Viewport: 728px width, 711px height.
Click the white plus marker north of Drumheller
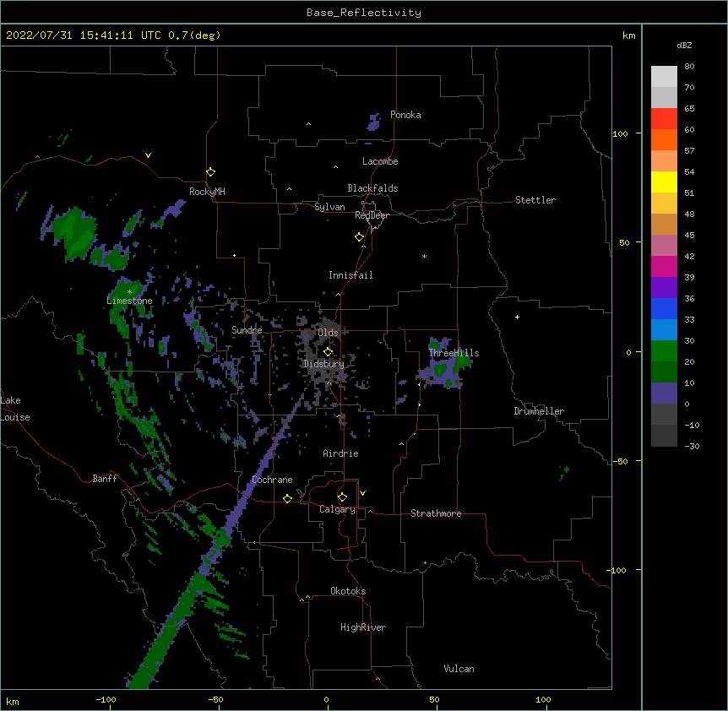(517, 317)
